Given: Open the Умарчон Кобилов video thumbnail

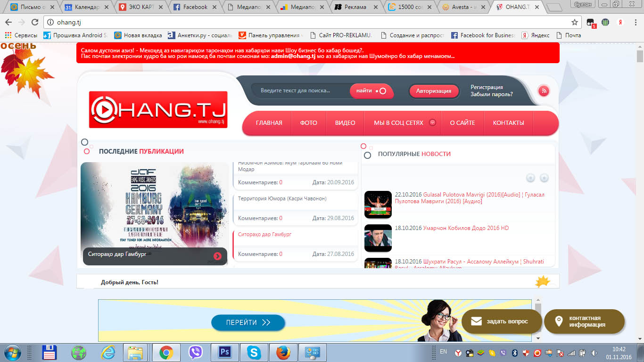Looking at the screenshot, I should (x=378, y=238).
